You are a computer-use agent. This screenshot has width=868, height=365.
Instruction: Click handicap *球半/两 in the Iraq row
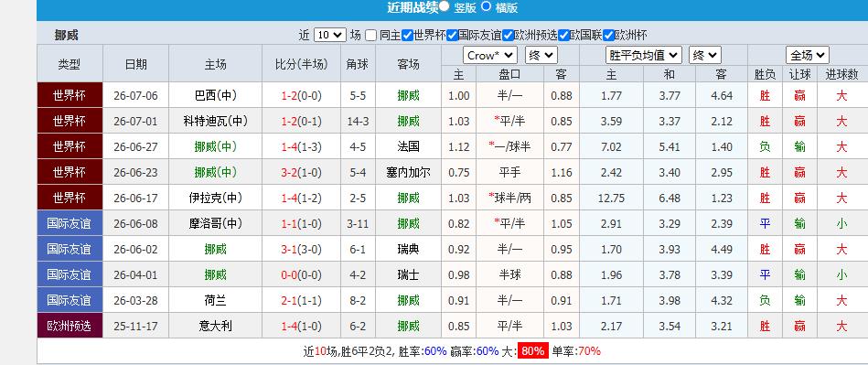[x=509, y=198]
